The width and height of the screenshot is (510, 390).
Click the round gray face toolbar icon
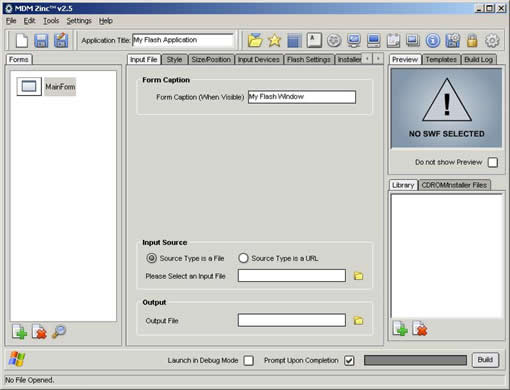coord(334,41)
